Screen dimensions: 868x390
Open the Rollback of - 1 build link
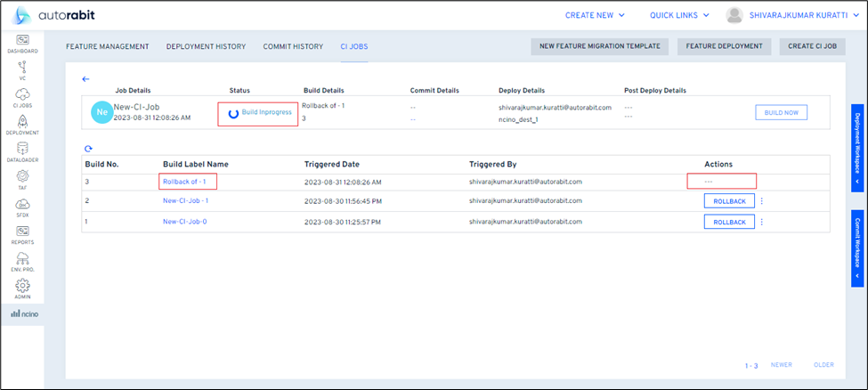click(x=184, y=182)
